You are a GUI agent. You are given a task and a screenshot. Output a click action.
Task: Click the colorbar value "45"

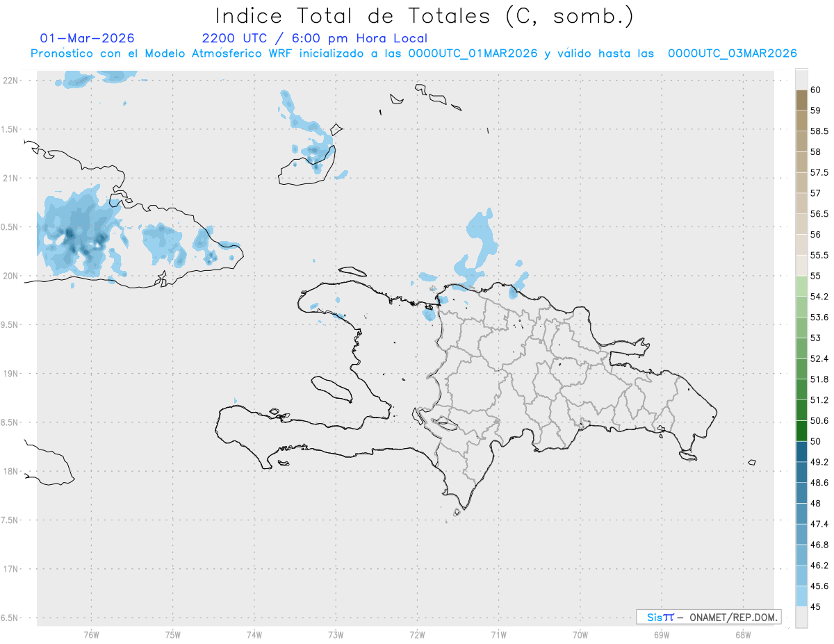[x=815, y=607]
